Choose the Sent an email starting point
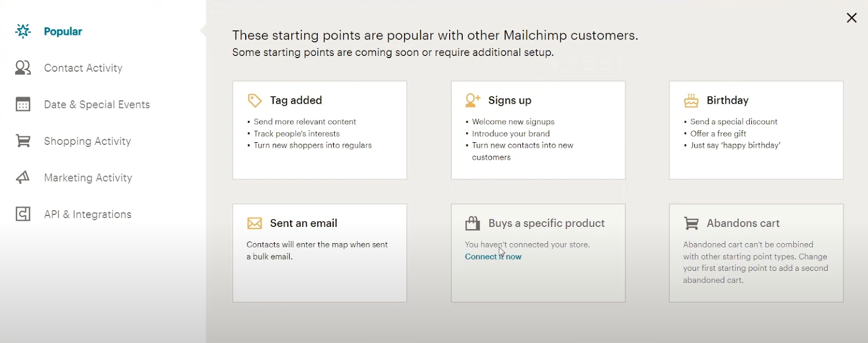Viewport: 868px width, 343px height. (320, 253)
